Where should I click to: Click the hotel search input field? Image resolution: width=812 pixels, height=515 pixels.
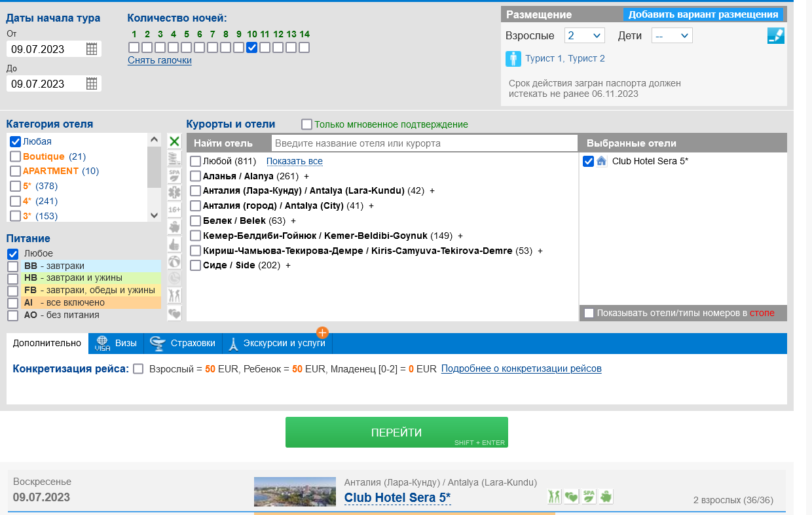(424, 143)
